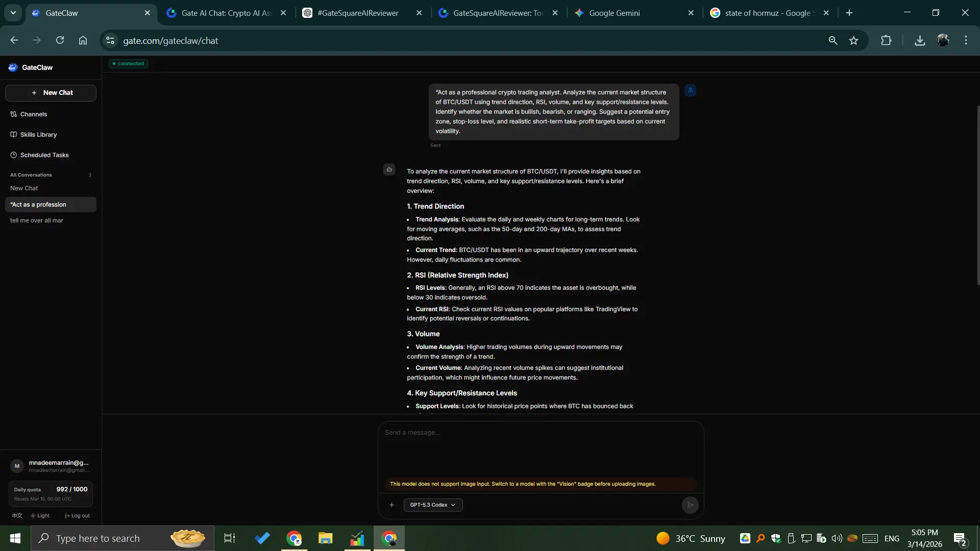The width and height of the screenshot is (980, 551).
Task: Open the tab search dropdown arrow
Action: tap(13, 13)
